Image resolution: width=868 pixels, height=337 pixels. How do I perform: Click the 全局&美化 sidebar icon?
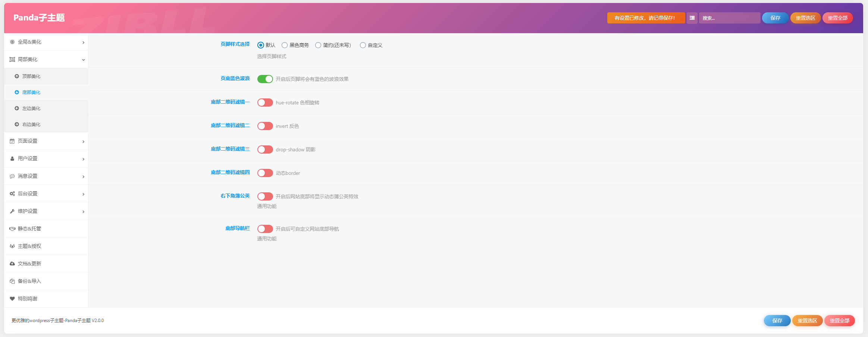coord(12,42)
